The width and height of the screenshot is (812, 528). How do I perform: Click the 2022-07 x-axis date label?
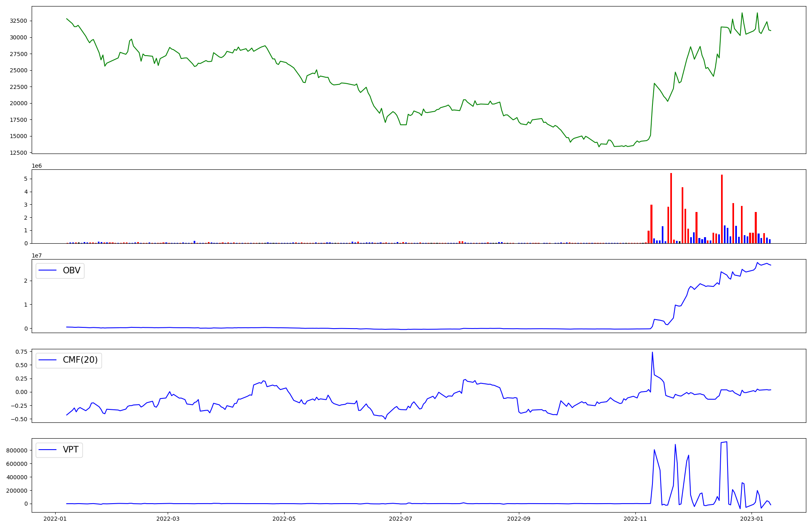[401, 518]
